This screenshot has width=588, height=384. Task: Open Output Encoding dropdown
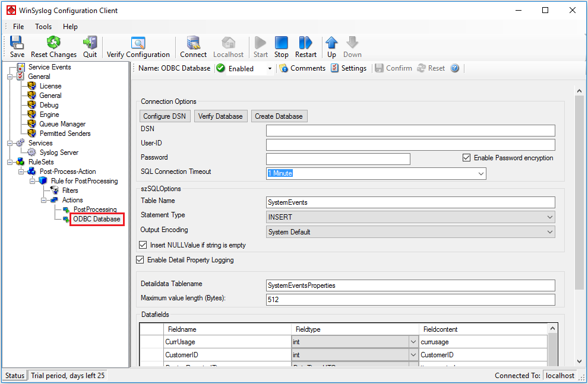(x=549, y=232)
